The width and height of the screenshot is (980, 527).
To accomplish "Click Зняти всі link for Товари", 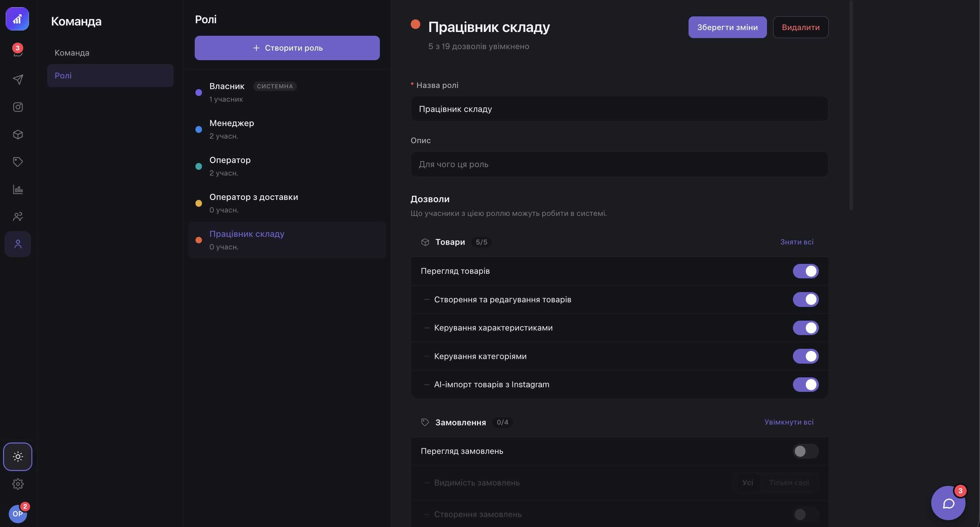I will (x=797, y=242).
